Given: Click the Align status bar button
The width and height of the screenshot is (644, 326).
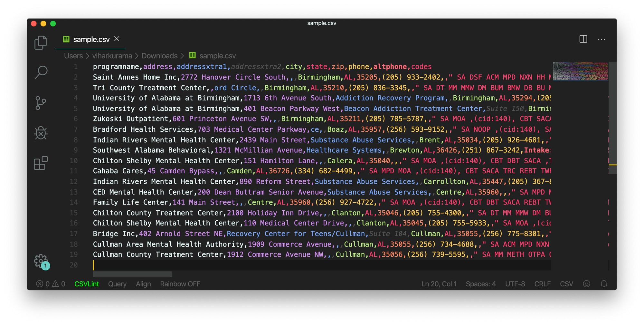Looking at the screenshot, I should pyautogui.click(x=143, y=284).
